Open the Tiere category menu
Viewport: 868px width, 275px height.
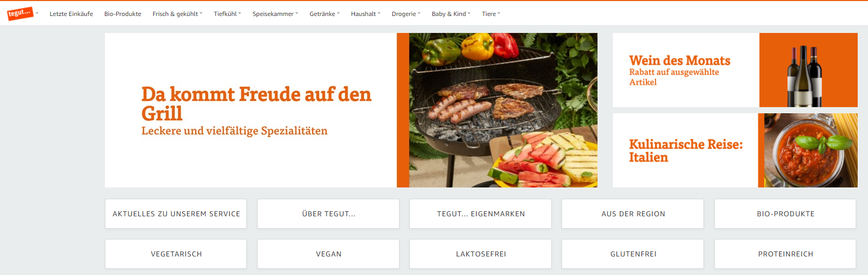click(491, 14)
